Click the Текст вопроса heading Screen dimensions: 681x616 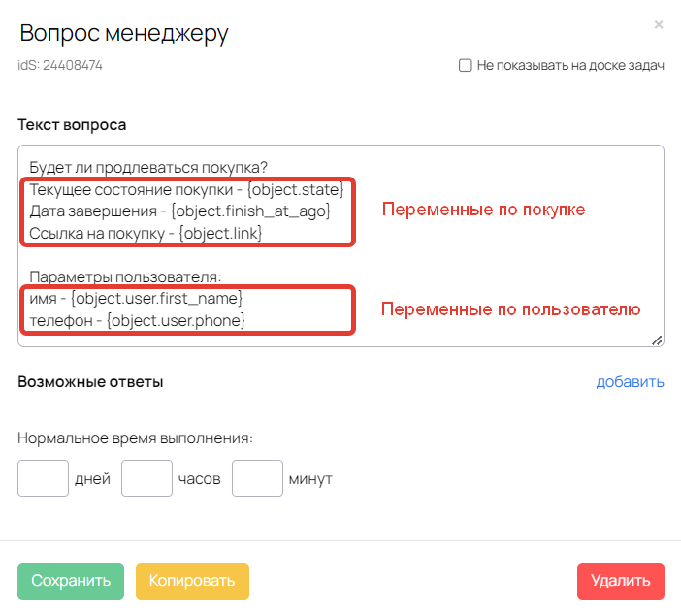click(72, 125)
